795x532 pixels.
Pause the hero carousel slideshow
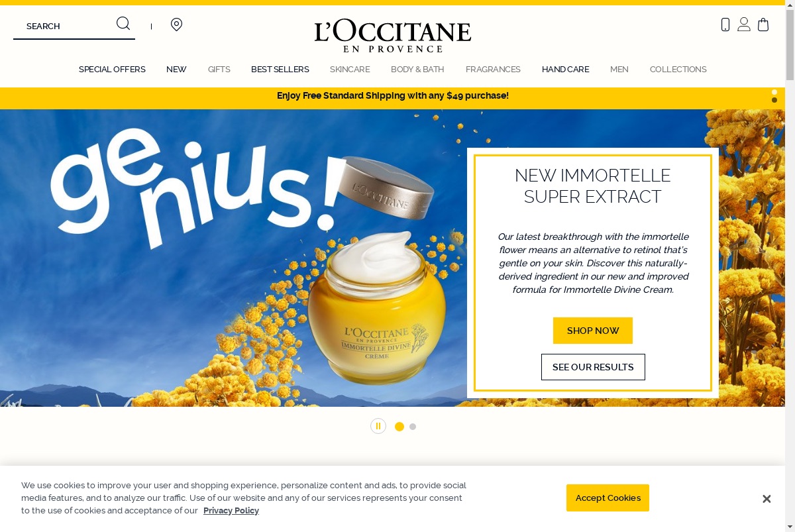378,426
